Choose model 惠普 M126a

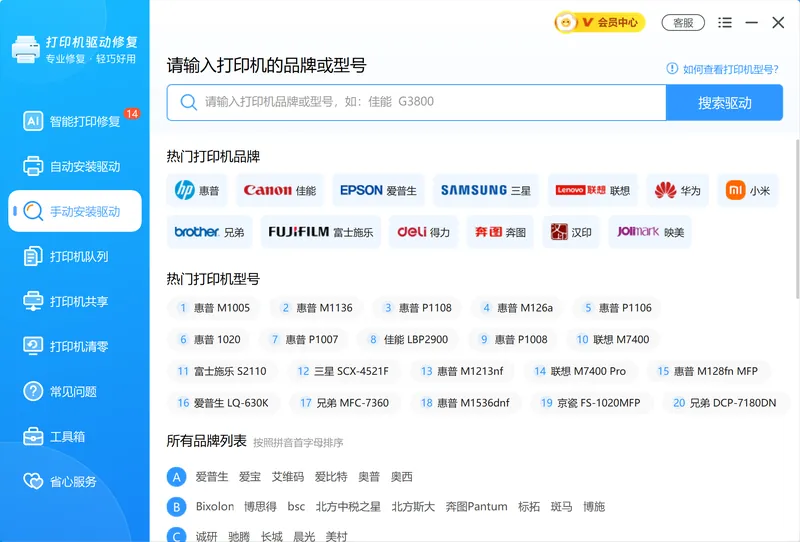(x=516, y=308)
